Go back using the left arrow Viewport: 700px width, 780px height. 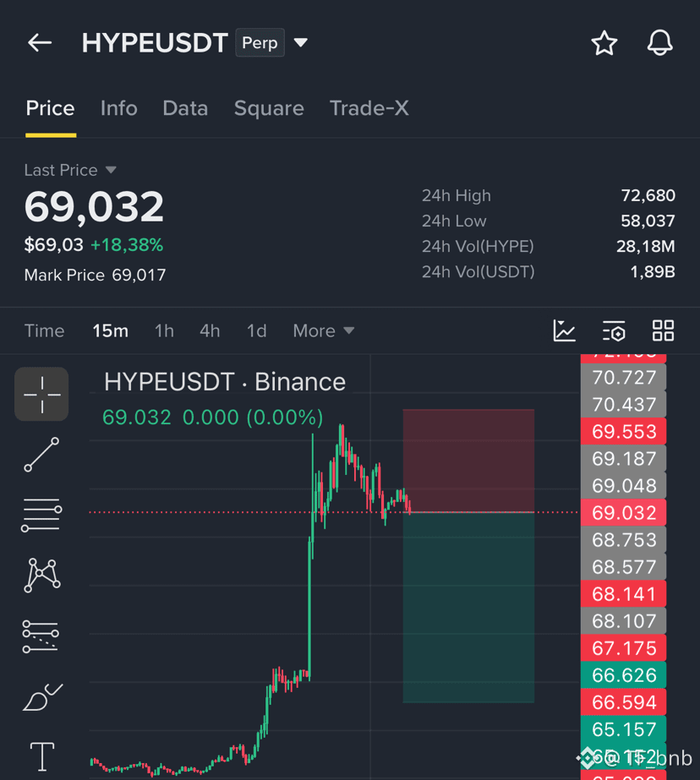coord(40,43)
